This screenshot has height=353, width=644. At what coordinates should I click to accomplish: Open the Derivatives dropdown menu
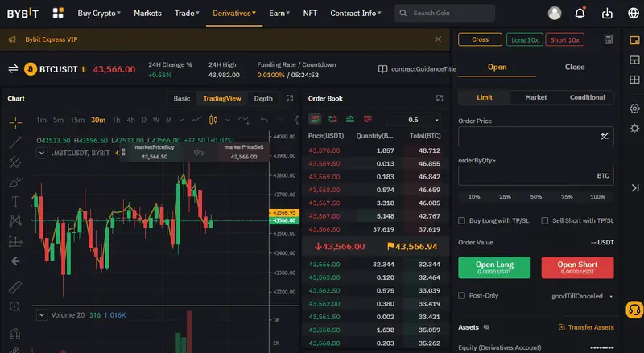234,14
